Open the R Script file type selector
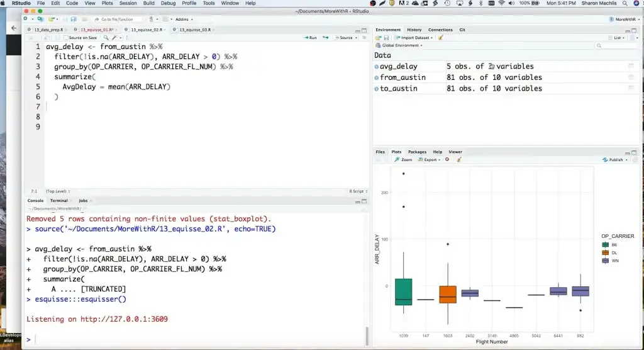This screenshot has height=350, width=644. [358, 191]
